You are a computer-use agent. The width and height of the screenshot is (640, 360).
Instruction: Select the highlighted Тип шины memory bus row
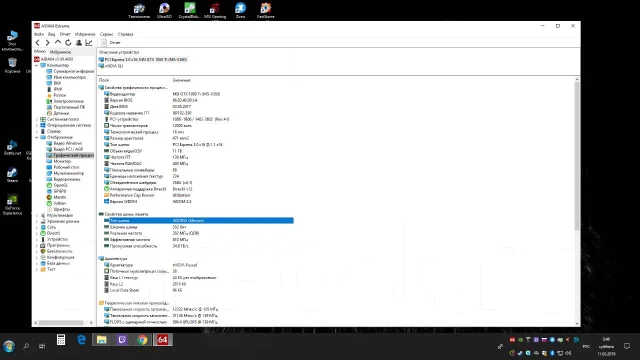(x=198, y=221)
